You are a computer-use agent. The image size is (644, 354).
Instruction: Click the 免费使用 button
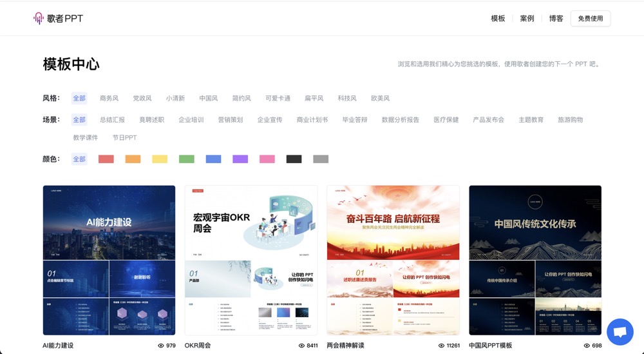(590, 19)
